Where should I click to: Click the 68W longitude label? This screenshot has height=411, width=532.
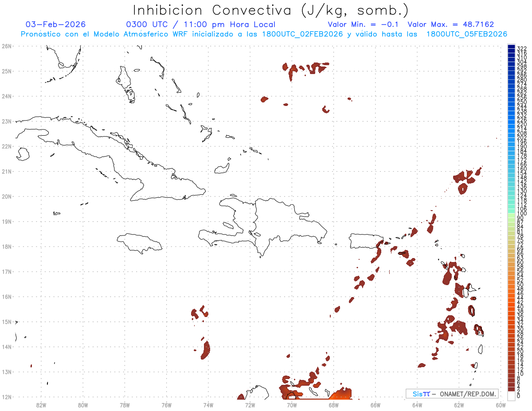tap(334, 405)
